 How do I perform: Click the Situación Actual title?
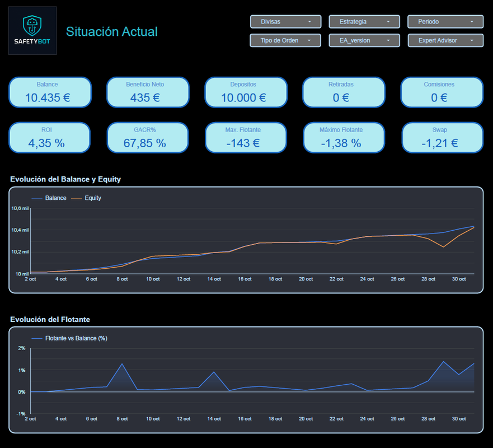pos(111,32)
